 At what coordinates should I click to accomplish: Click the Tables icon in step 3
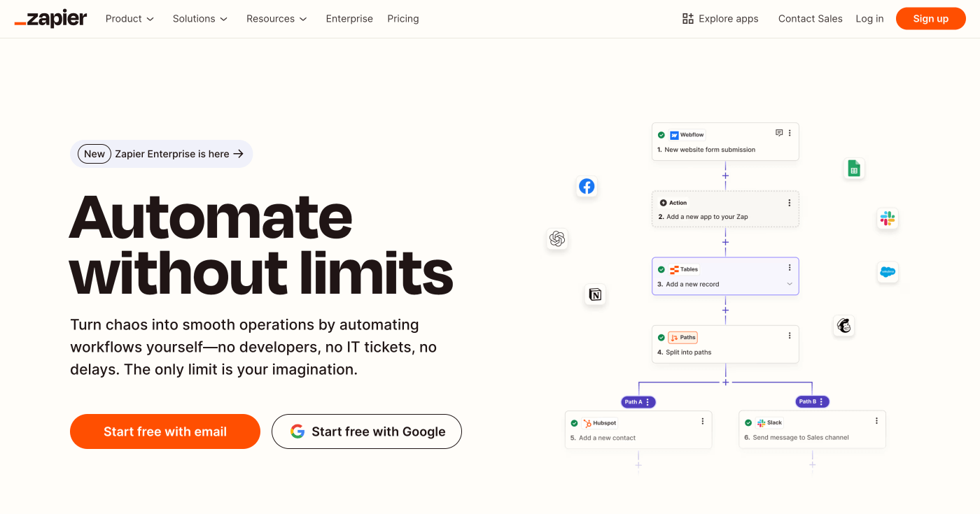pyautogui.click(x=675, y=269)
